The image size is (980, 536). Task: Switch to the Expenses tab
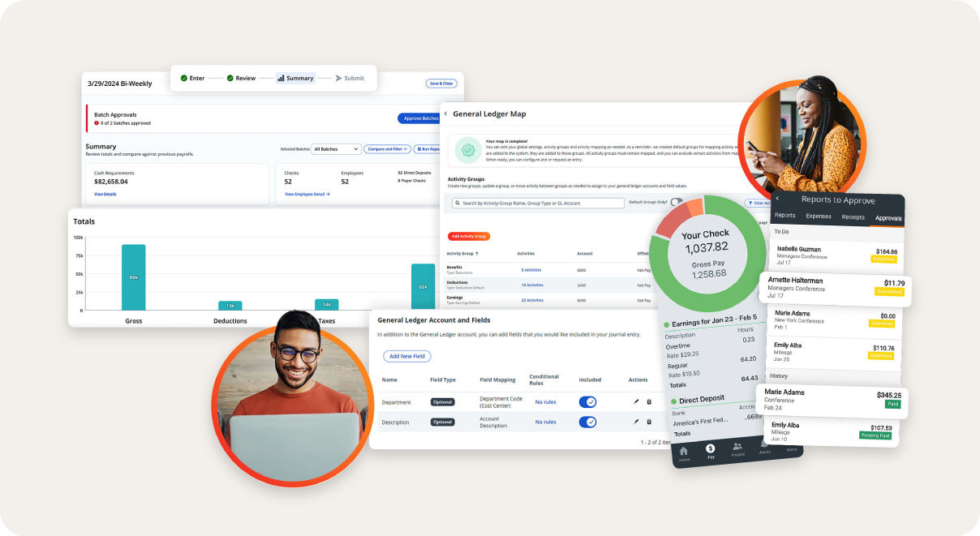click(x=818, y=216)
